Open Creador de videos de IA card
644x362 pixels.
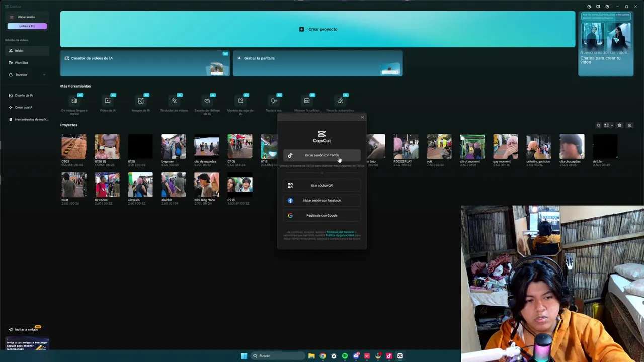tap(145, 63)
